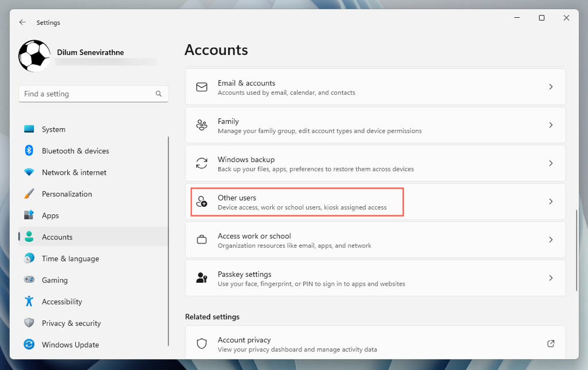This screenshot has width=588, height=370.
Task: Go to Time & language settings
Action: [x=70, y=259]
